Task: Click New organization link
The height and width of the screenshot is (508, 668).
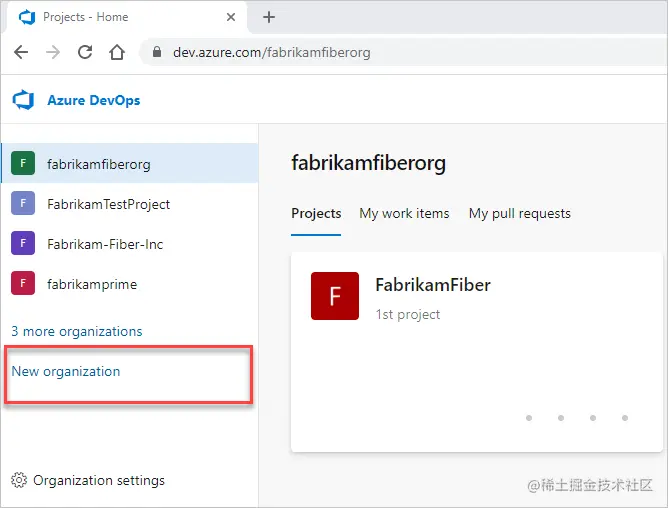Action: 66,371
